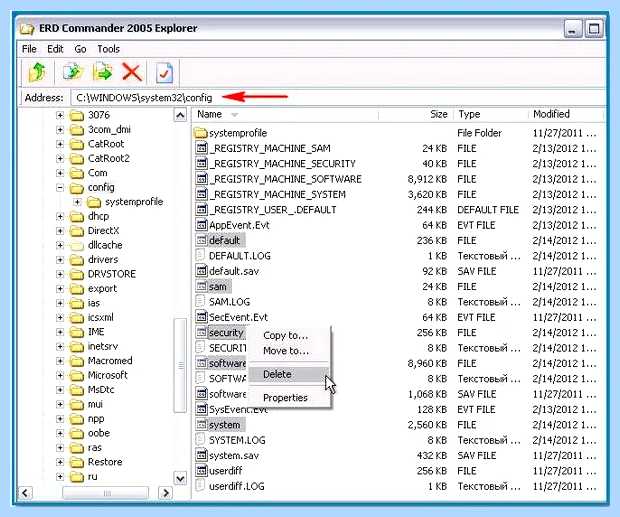Expand the IME folder node
Screen dimensions: 620x517
(60, 332)
